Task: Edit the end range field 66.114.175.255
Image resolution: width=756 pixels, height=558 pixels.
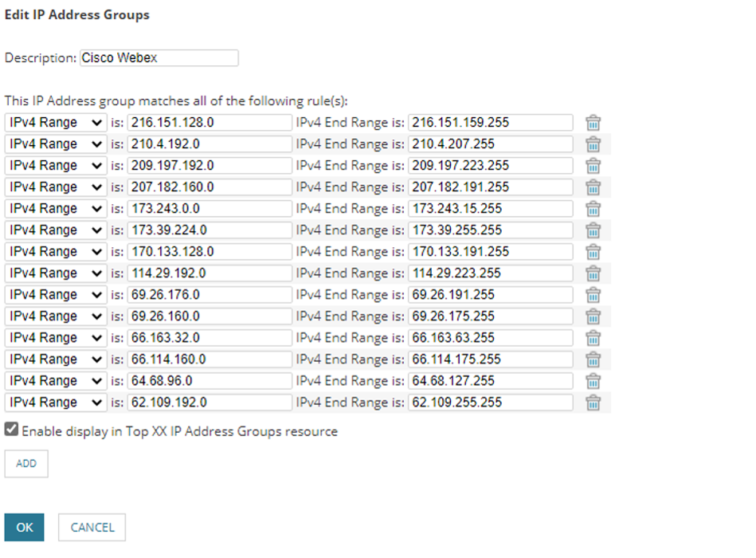Action: click(x=491, y=360)
